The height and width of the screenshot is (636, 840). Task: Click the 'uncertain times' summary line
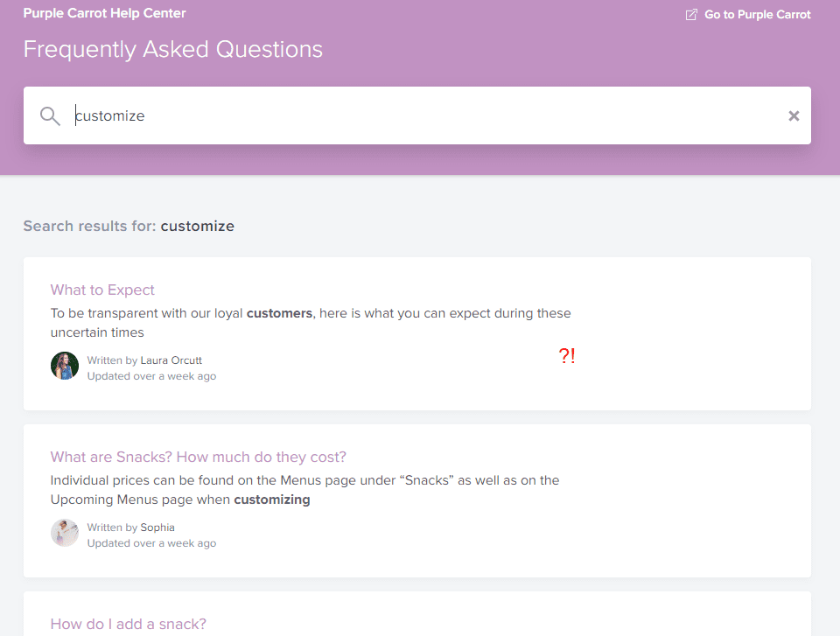pyautogui.click(x=97, y=332)
